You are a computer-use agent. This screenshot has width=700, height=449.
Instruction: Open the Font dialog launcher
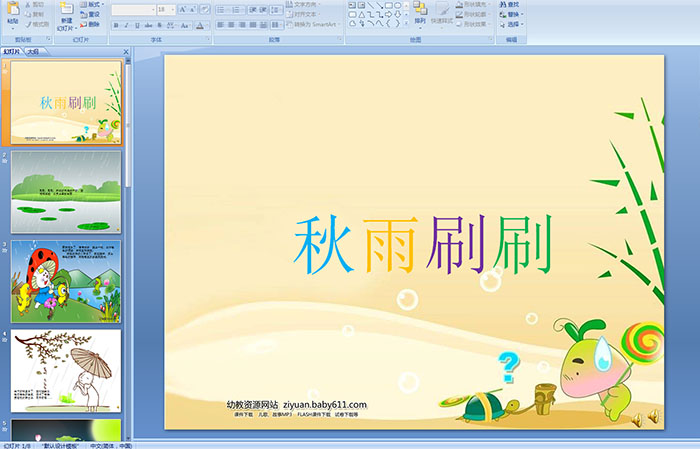click(208, 39)
